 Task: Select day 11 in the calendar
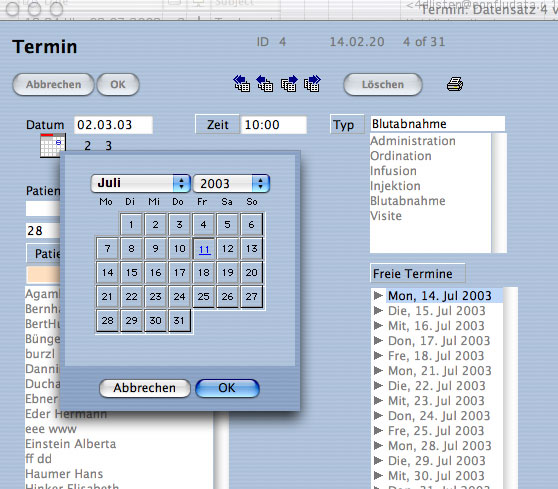[204, 249]
